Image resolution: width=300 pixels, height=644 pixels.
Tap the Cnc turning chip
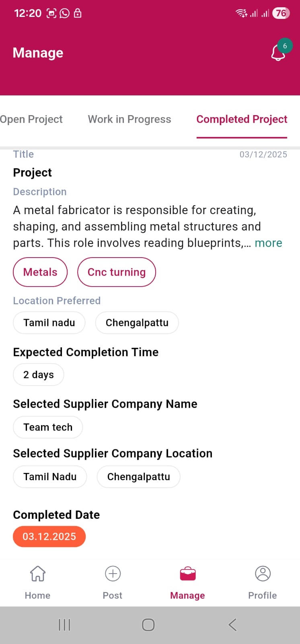point(117,272)
